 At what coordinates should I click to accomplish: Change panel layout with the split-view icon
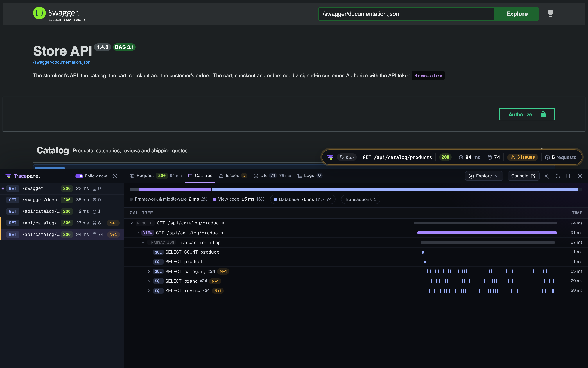tap(569, 176)
